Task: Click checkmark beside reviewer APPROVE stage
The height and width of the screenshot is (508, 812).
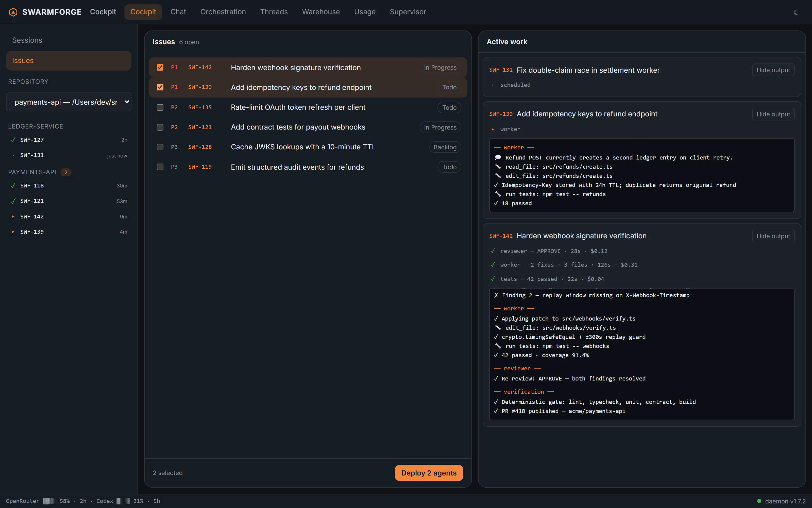Action: (x=493, y=251)
